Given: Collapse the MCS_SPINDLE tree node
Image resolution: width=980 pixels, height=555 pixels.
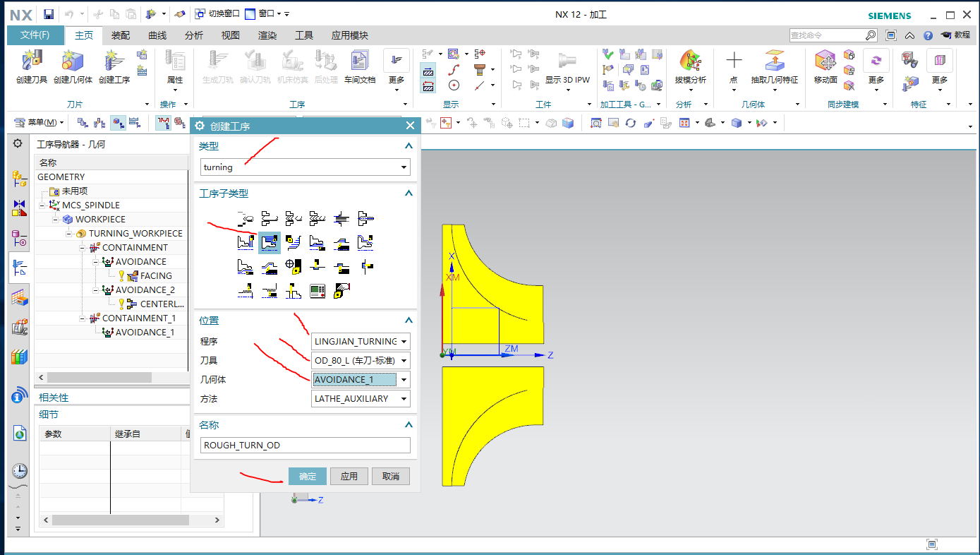Looking at the screenshot, I should coord(42,205).
